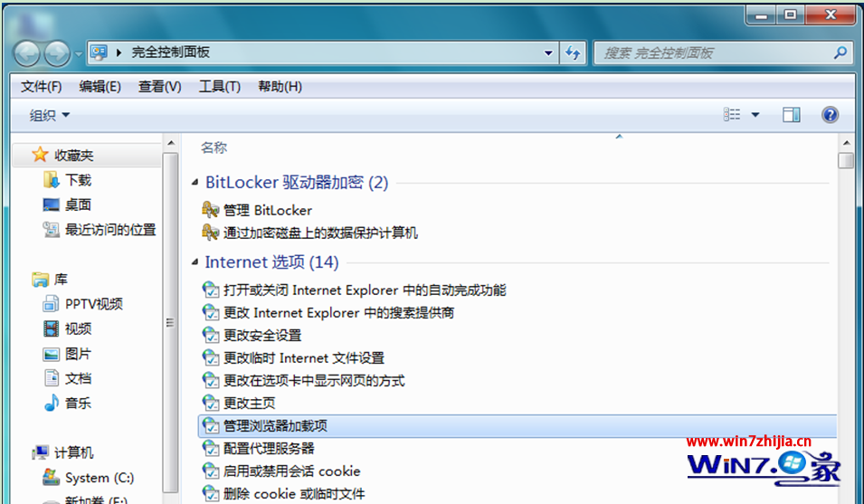864x504 pixels.
Task: Open 打开或关闭 Internet Explorer 中的自动完成功能
Action: [x=365, y=290]
